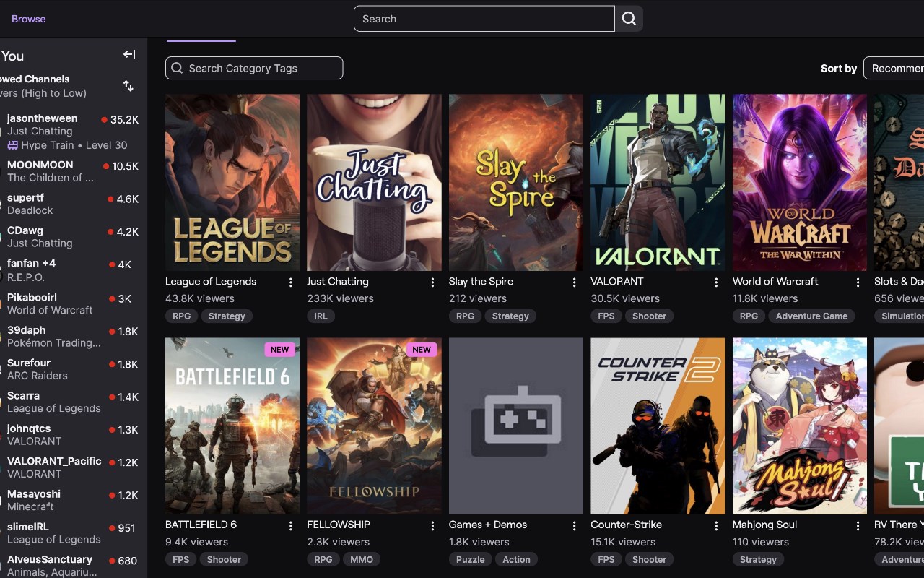This screenshot has width=924, height=578.
Task: Open the Just Chatting cover art
Action: 374,183
